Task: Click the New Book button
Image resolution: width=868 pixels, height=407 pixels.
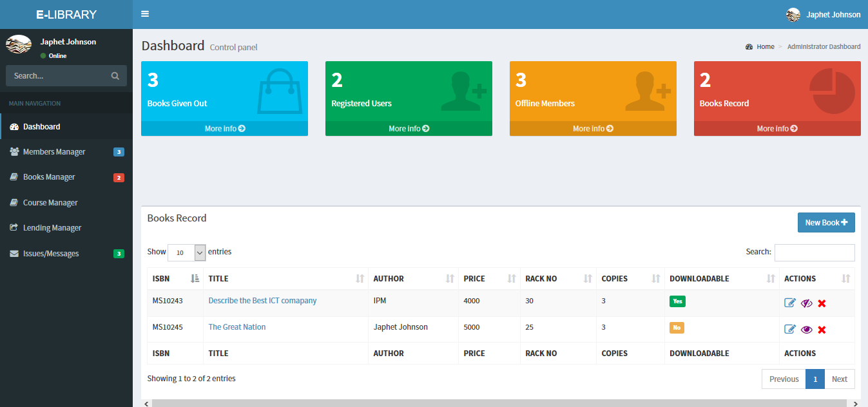Action: coord(826,223)
